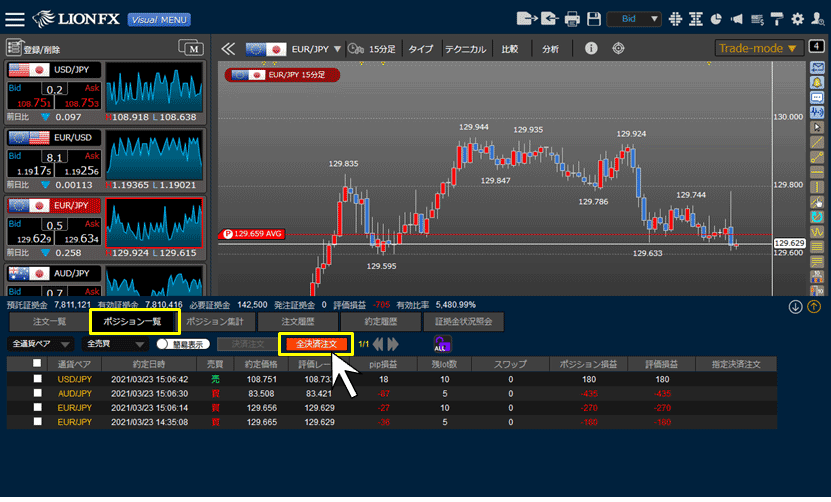Open the 比較 compare menu
831x502 pixels.
click(x=509, y=49)
